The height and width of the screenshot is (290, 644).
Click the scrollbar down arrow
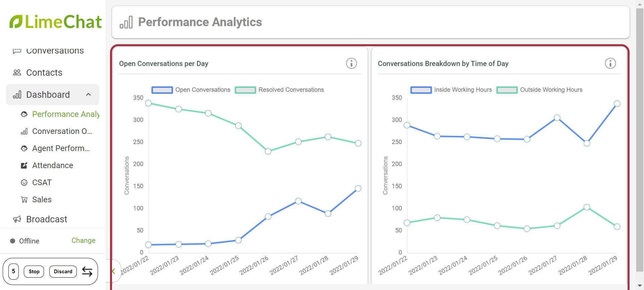click(640, 286)
